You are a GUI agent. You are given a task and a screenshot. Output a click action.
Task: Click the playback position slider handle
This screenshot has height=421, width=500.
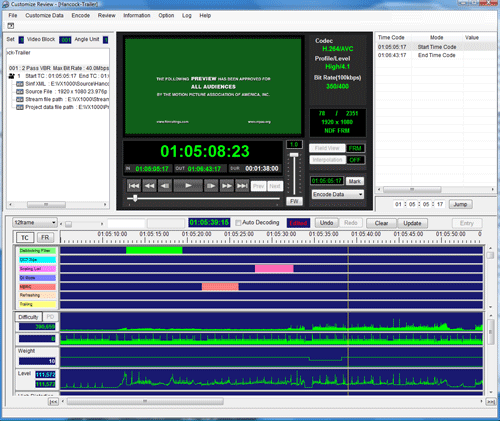pyautogui.click(x=135, y=198)
